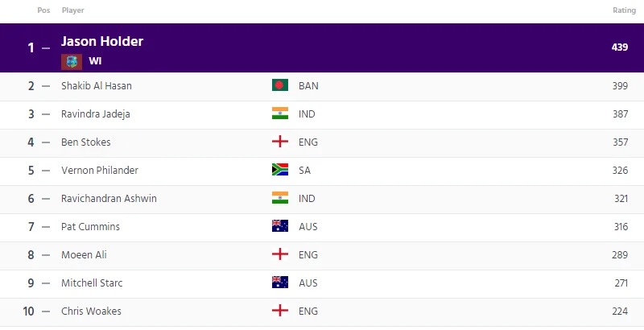Open Shakib Al Hasan's player page
Viewport: 644px width, 330px height.
coord(97,86)
